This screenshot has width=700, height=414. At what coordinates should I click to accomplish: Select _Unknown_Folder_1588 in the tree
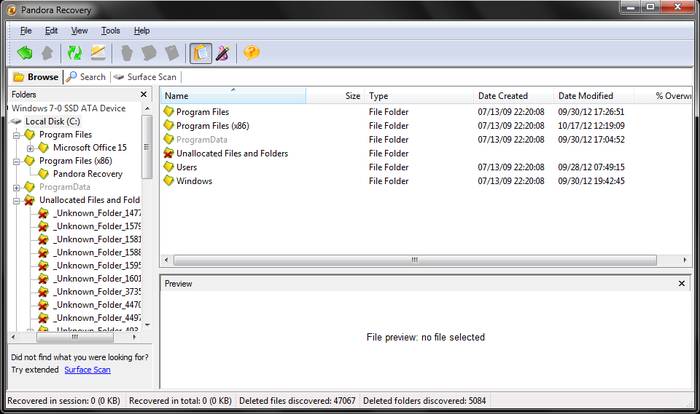[x=97, y=252]
